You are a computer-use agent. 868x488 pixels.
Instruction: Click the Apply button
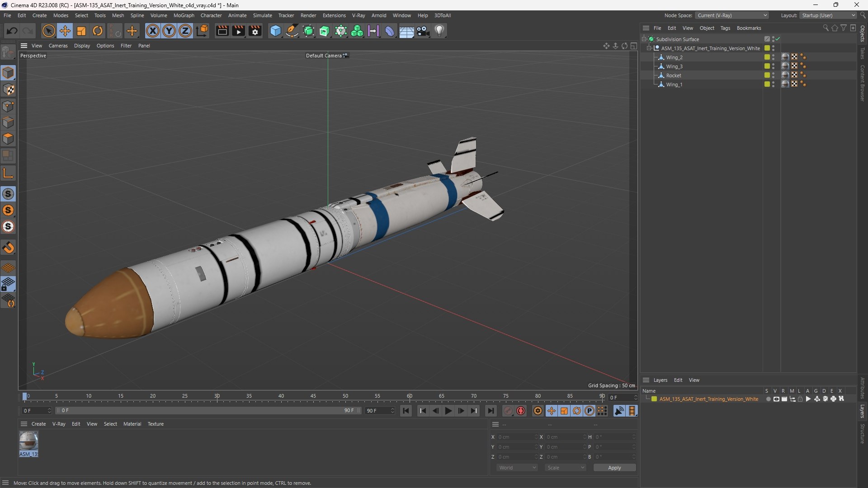[x=614, y=468]
